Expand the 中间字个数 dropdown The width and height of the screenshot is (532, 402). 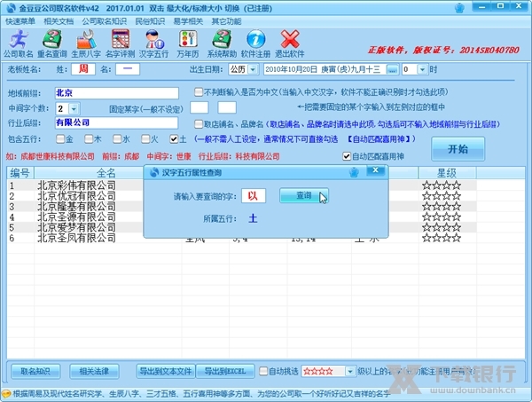click(x=74, y=108)
